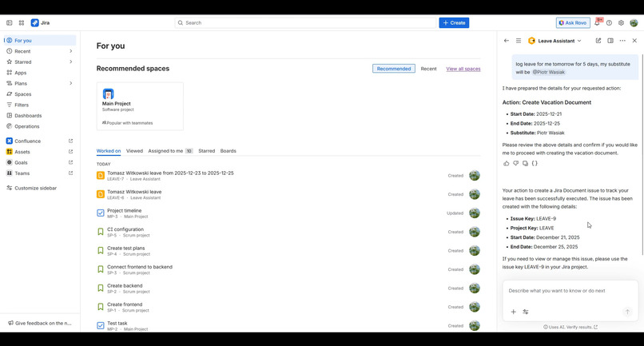Open the Starred tab above work list
This screenshot has width=644, height=346.
pyautogui.click(x=207, y=151)
